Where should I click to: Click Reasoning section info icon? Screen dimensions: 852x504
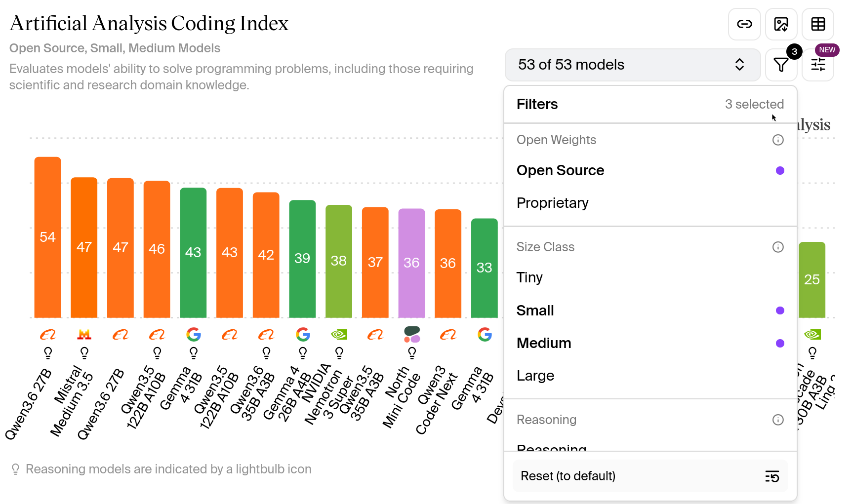[x=778, y=420]
